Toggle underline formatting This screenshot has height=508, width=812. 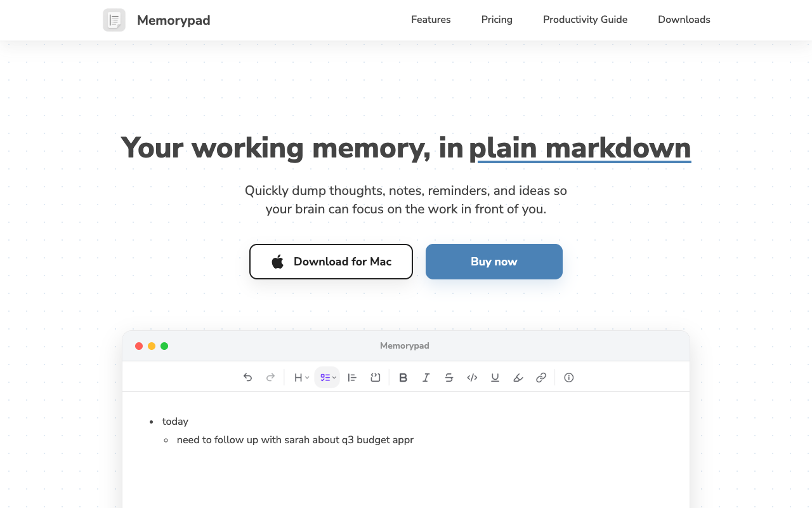pos(495,377)
